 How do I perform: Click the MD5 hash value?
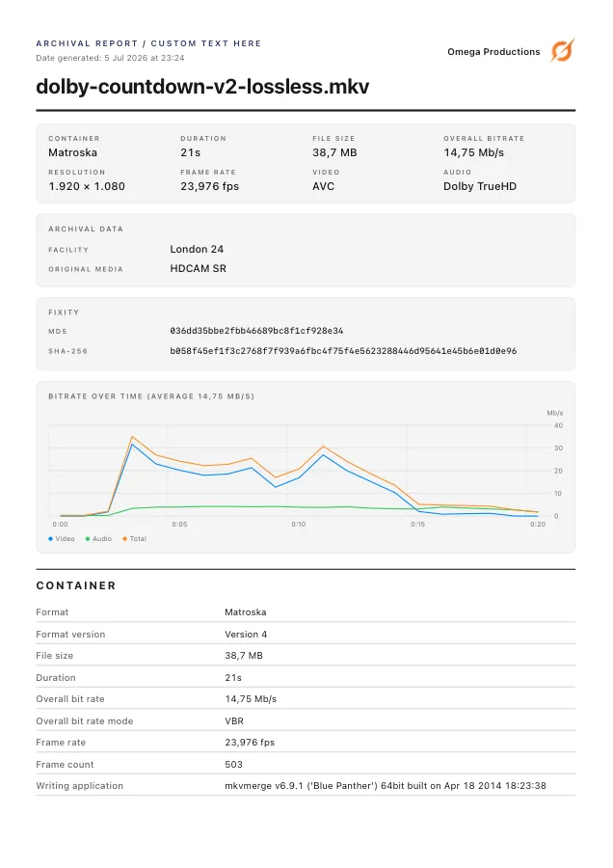pos(256,331)
